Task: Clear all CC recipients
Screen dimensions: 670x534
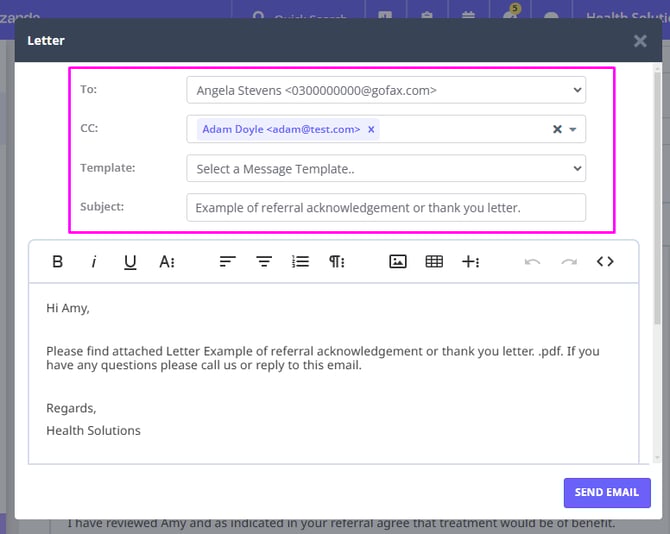Action: [557, 129]
